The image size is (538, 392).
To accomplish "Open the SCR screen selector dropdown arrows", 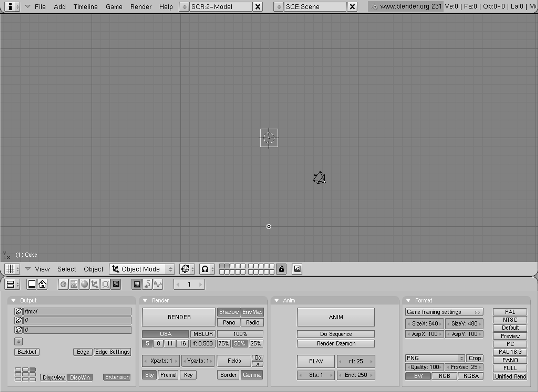I will (x=184, y=7).
